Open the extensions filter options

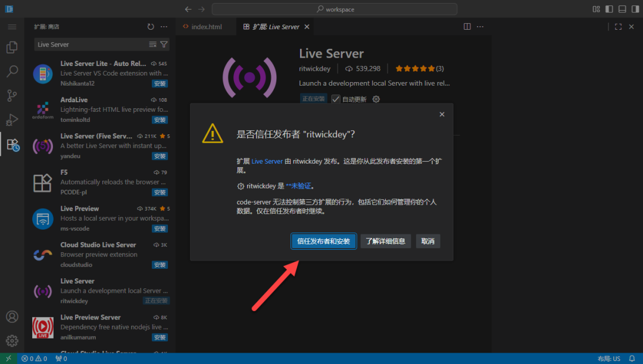click(164, 44)
